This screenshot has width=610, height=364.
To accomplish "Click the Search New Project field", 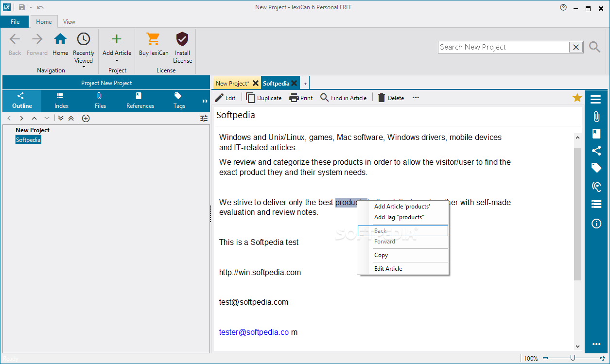I will click(504, 47).
